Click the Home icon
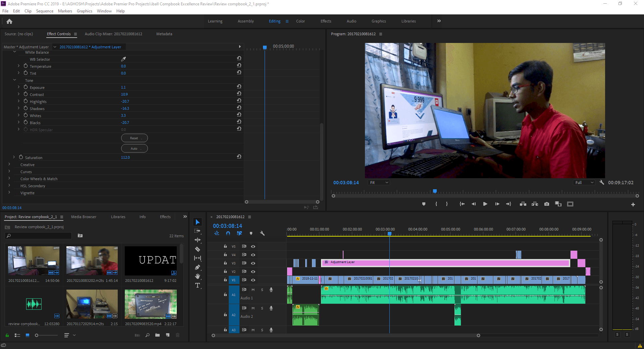 [x=9, y=21]
